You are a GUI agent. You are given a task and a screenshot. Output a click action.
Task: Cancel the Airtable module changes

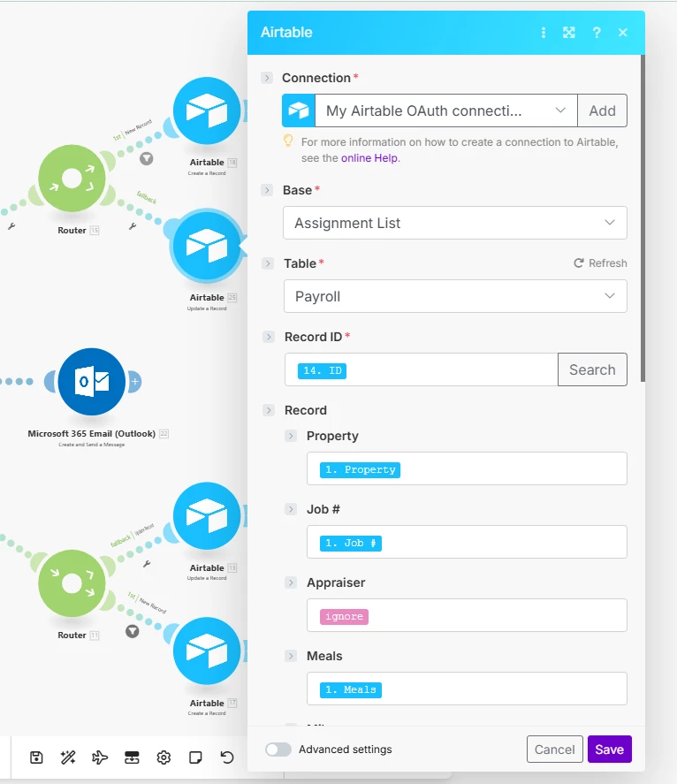point(554,749)
